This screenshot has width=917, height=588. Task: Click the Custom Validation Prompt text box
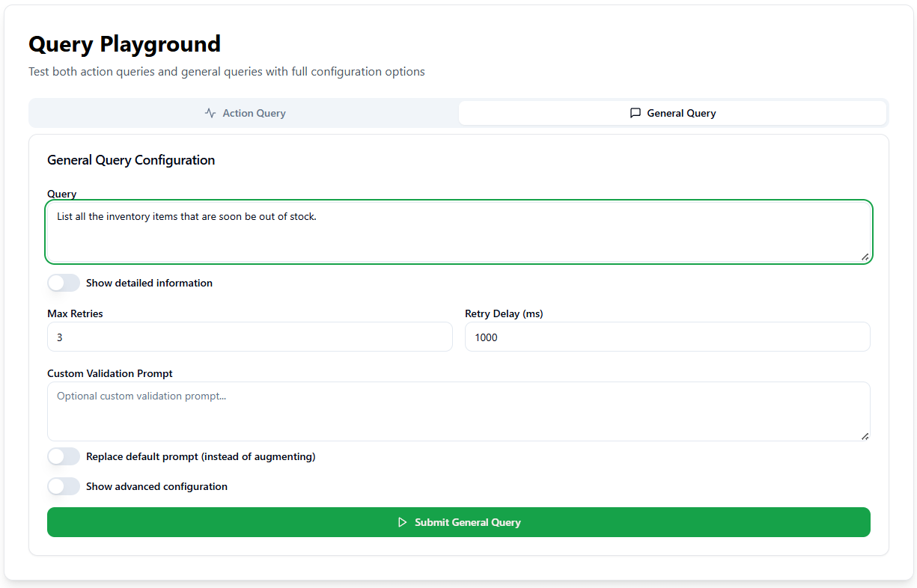click(x=458, y=411)
